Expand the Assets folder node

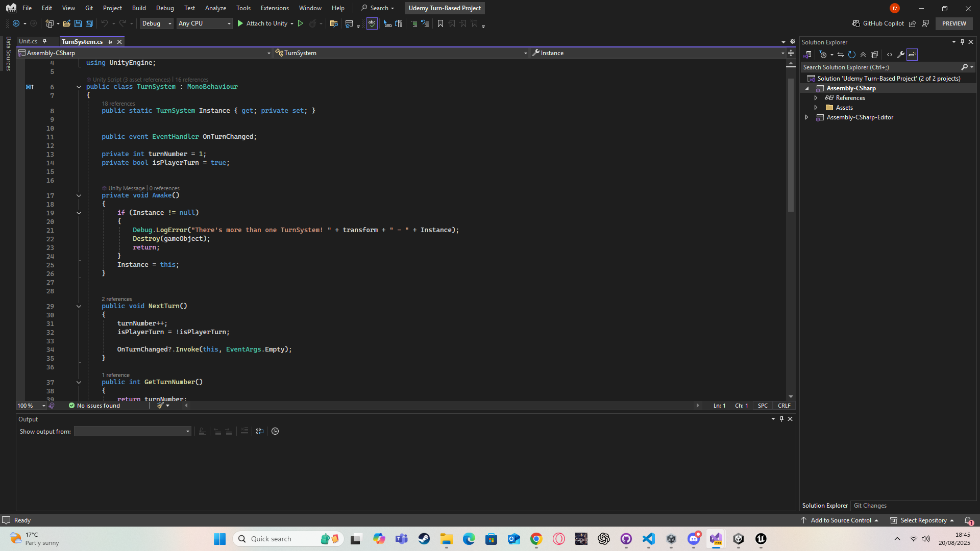(816, 108)
